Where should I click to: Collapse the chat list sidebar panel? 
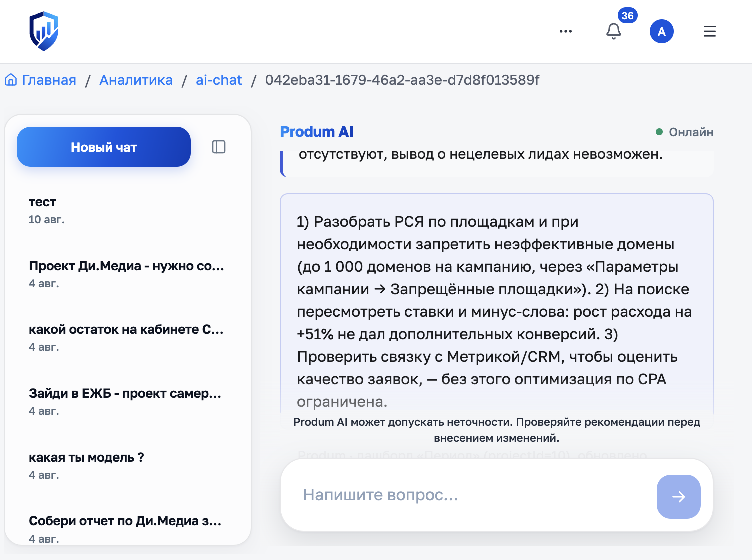[x=219, y=147]
